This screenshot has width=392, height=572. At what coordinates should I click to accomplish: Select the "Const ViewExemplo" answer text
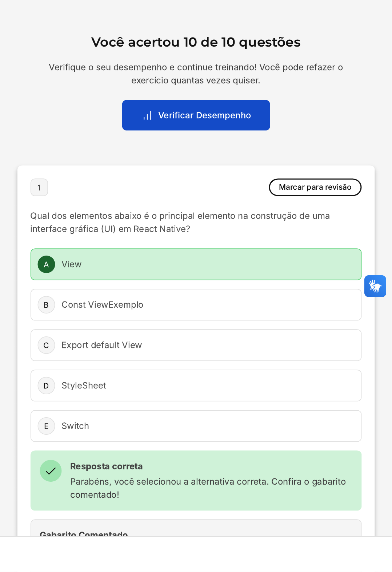(x=102, y=305)
